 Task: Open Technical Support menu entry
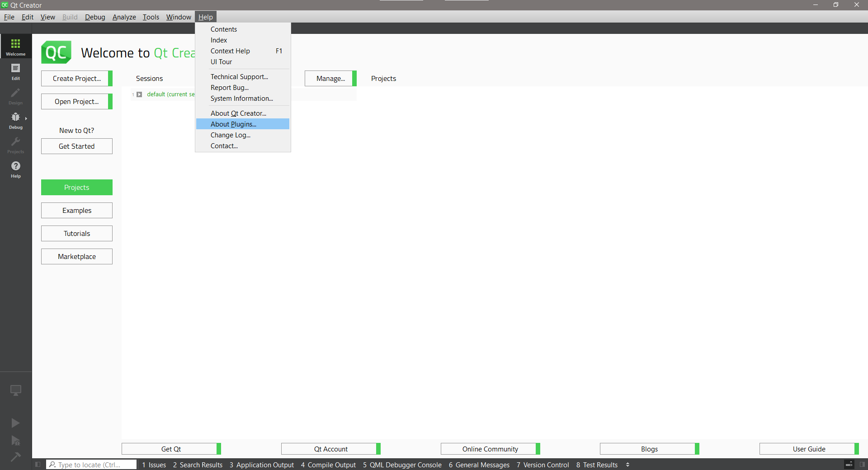(243, 77)
